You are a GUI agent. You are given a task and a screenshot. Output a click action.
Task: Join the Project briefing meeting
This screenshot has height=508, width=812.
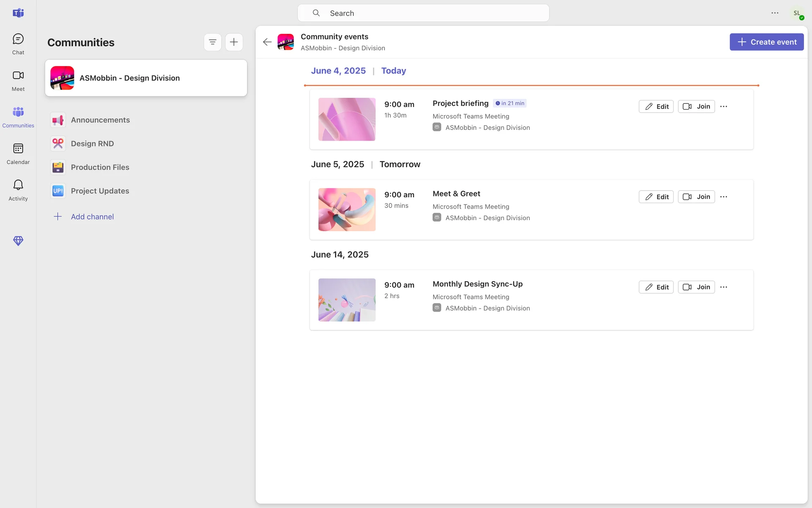[x=696, y=107]
